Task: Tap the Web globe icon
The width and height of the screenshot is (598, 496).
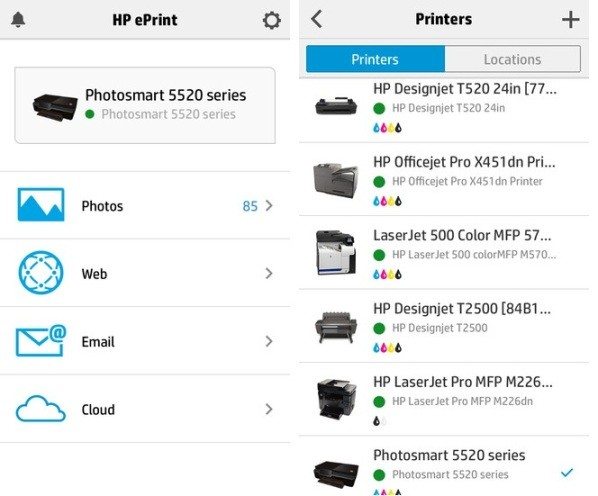Action: coord(41,273)
